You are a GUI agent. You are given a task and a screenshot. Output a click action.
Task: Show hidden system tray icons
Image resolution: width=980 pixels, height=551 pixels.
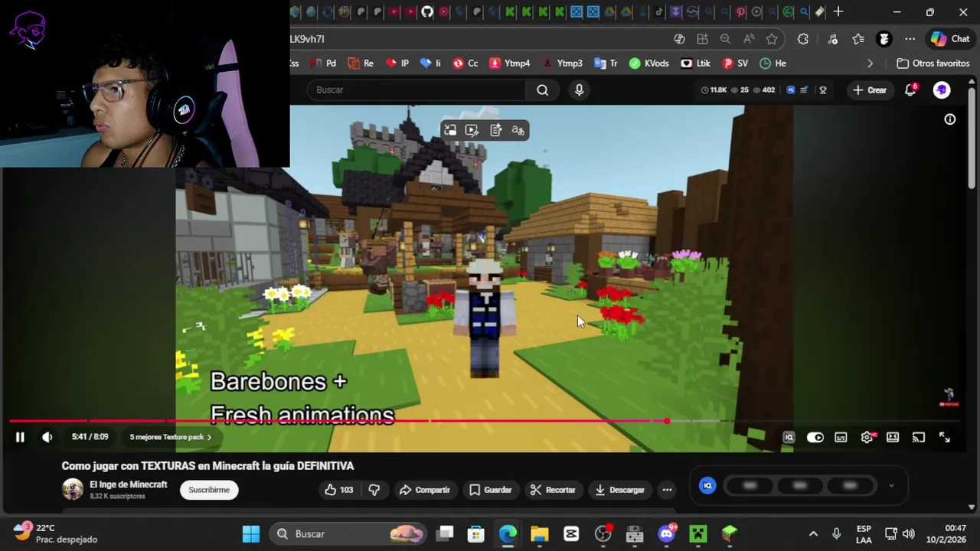[x=813, y=534]
